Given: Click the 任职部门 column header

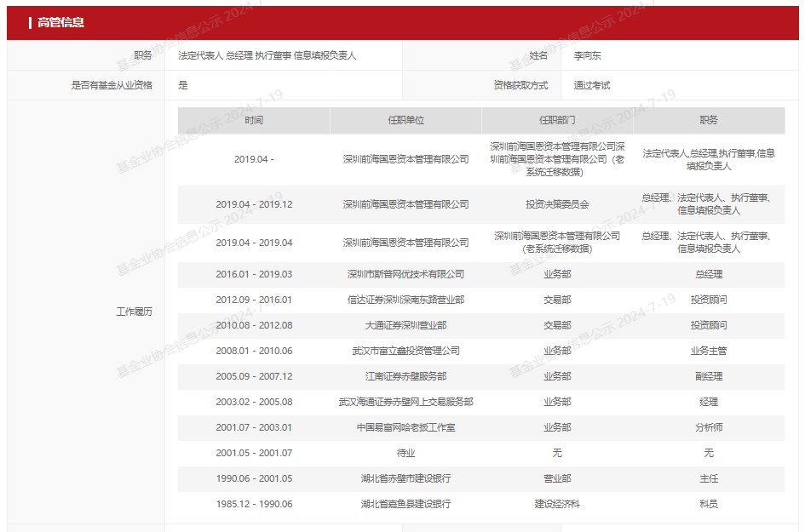Looking at the screenshot, I should click(x=557, y=120).
